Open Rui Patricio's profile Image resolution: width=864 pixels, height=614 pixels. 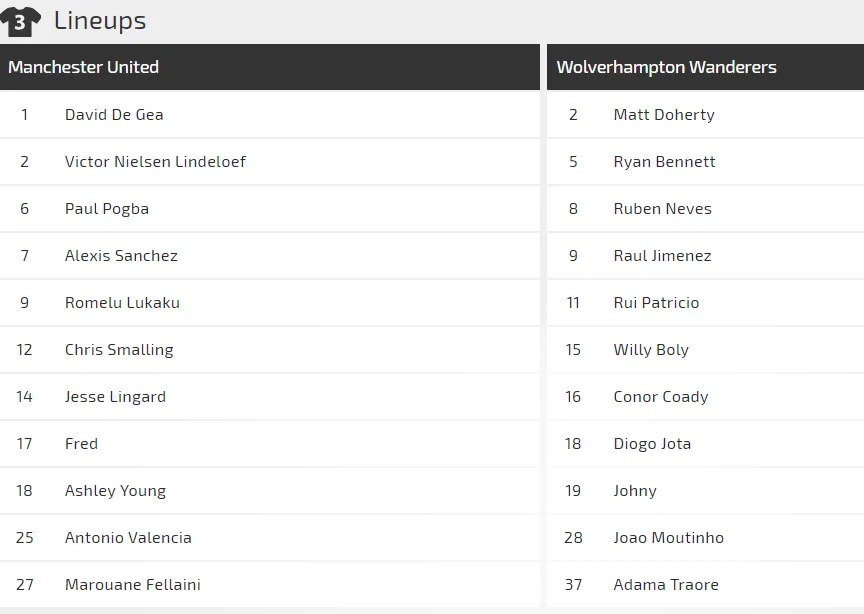coord(656,303)
